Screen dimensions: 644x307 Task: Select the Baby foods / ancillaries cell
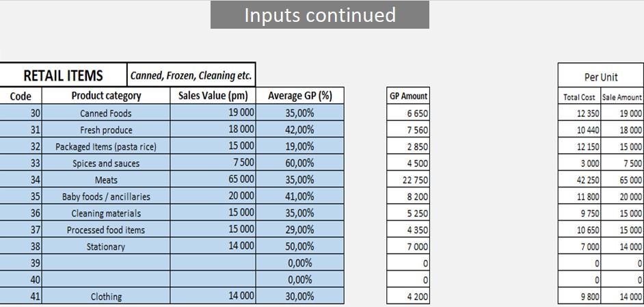coord(106,196)
